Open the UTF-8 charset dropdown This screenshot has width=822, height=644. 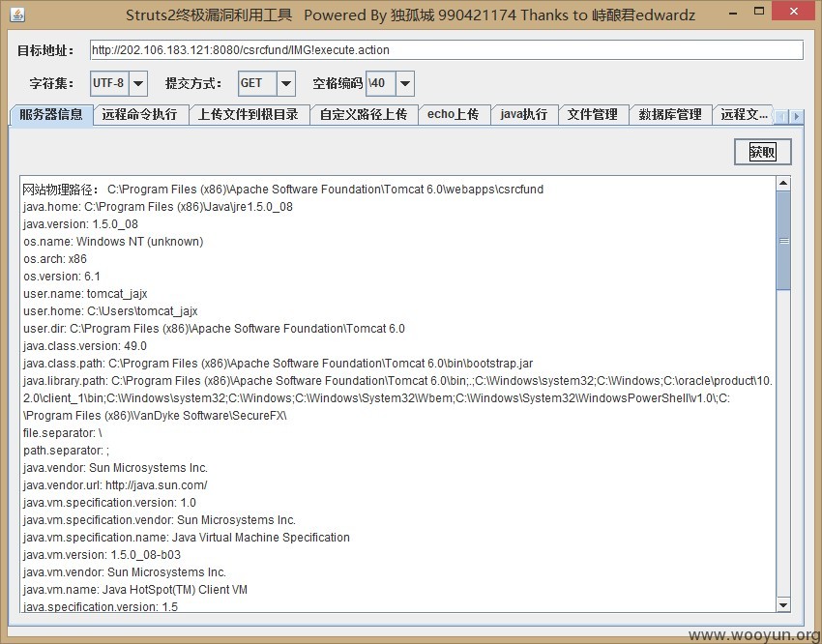(138, 83)
